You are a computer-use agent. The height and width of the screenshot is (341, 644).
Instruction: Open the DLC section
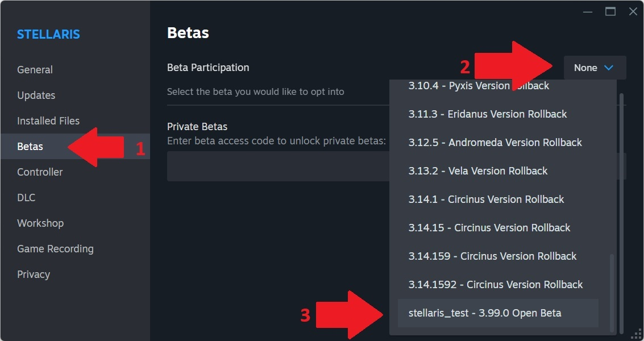(x=26, y=198)
